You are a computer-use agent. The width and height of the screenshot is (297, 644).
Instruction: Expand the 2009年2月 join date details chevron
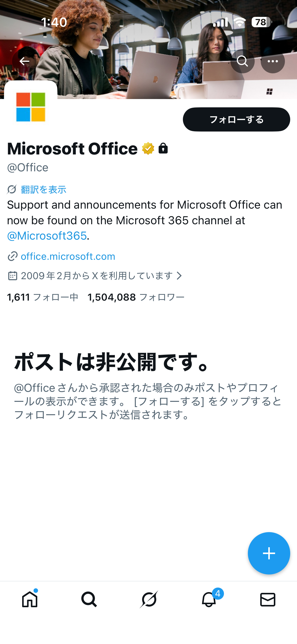coord(179,276)
